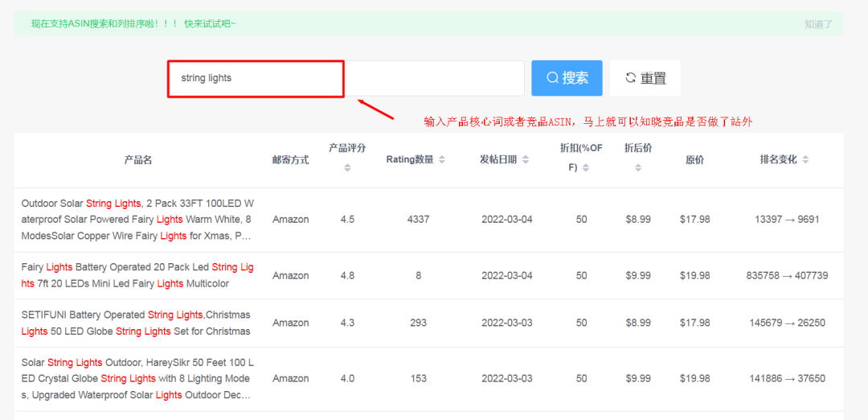Select the 4.3 product rating cell

coord(348,323)
